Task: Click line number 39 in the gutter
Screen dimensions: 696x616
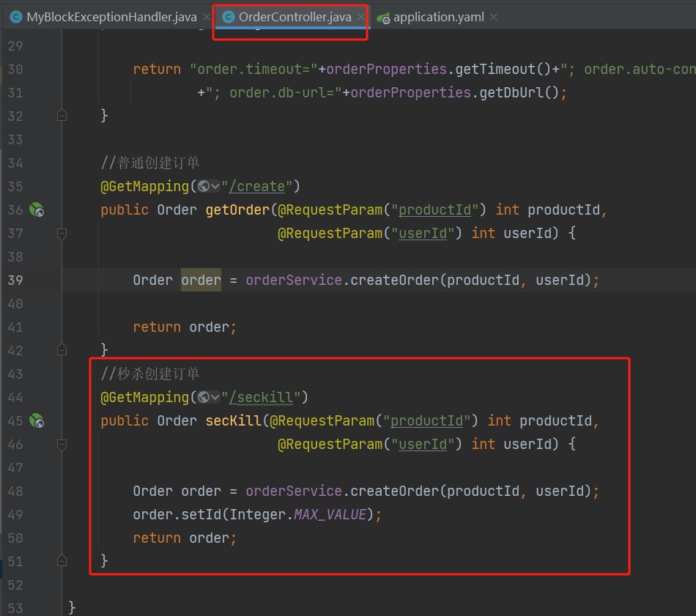Action: click(x=15, y=280)
